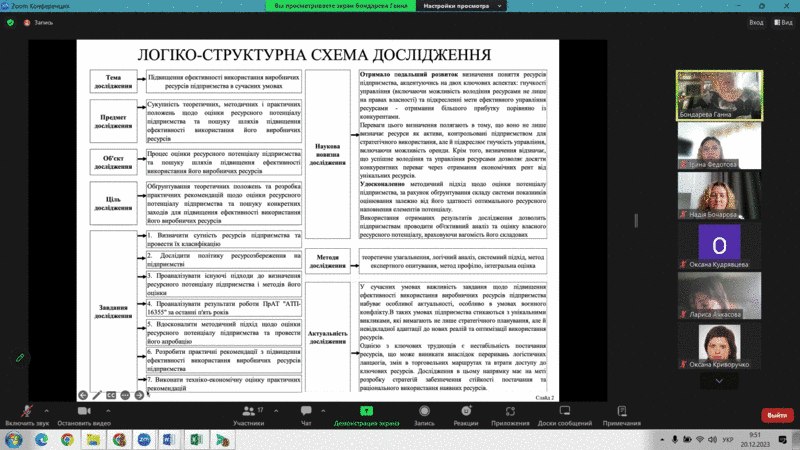Switch УКР keyboard language

click(x=728, y=439)
